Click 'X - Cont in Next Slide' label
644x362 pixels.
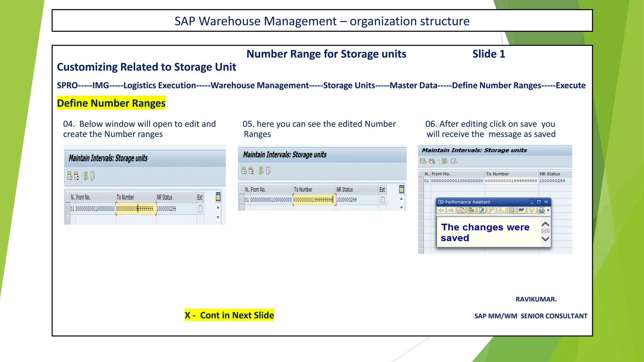(229, 315)
